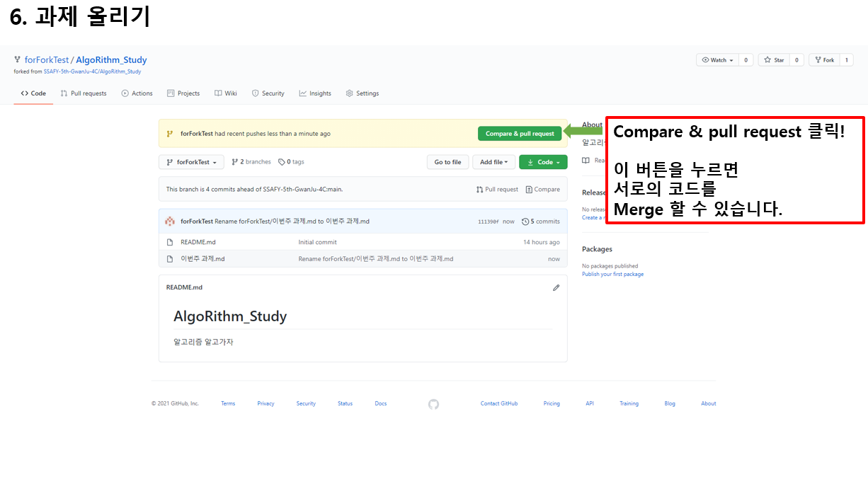Edit README.md using the pencil icon

click(556, 287)
